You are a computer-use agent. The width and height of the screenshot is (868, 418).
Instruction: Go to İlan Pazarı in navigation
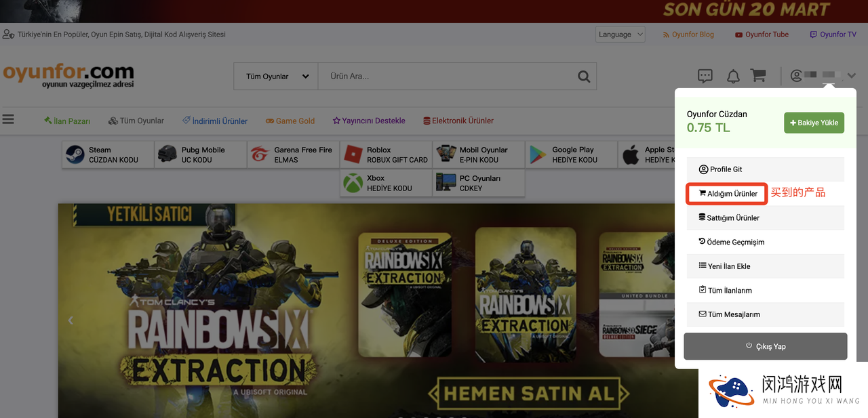point(67,121)
